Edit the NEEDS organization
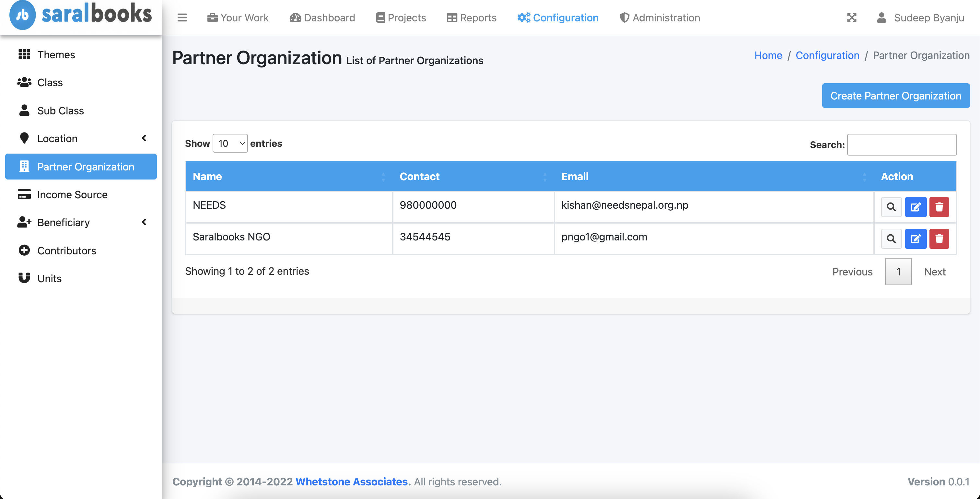The width and height of the screenshot is (980, 499). click(915, 207)
